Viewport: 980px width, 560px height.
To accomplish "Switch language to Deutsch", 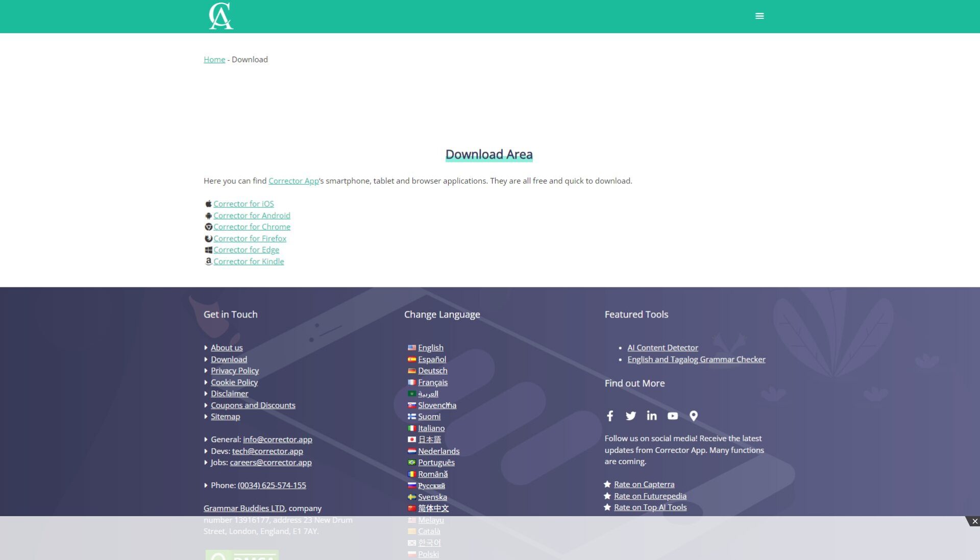I will pyautogui.click(x=432, y=371).
